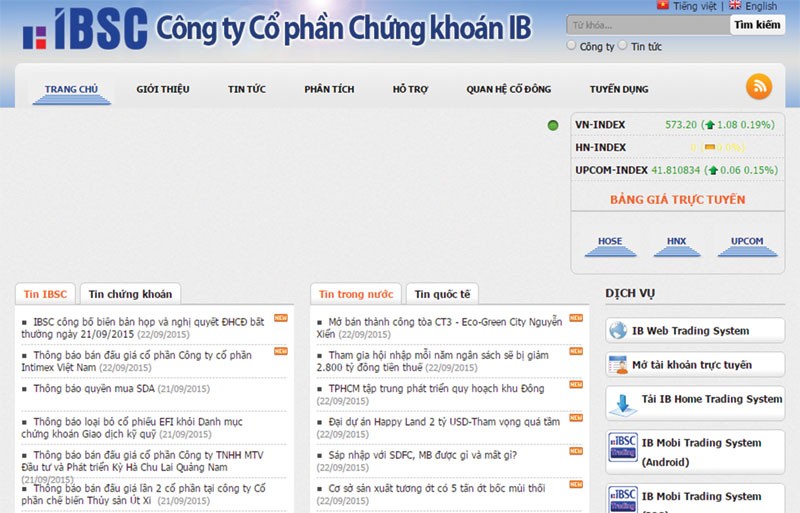Open the HOSE price board
800x513 pixels.
(610, 245)
